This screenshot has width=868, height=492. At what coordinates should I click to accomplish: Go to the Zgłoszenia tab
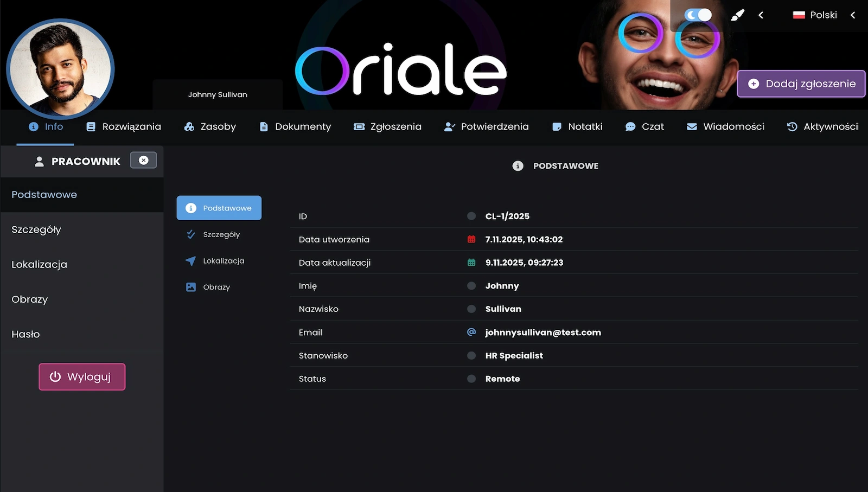pos(387,126)
